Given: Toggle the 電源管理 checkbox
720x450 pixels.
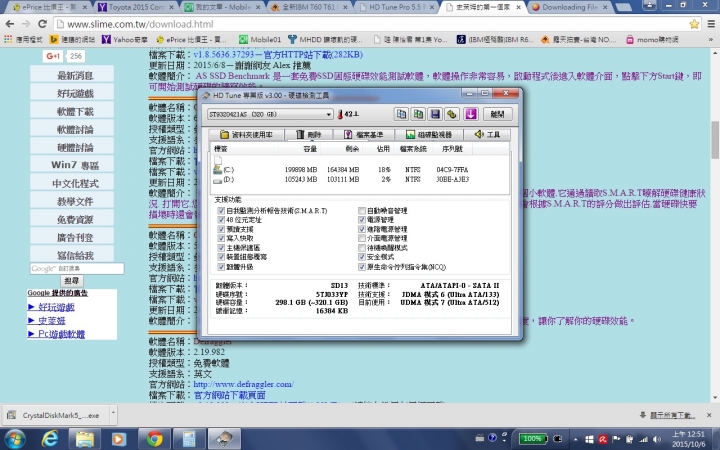Looking at the screenshot, I should pos(362,220).
